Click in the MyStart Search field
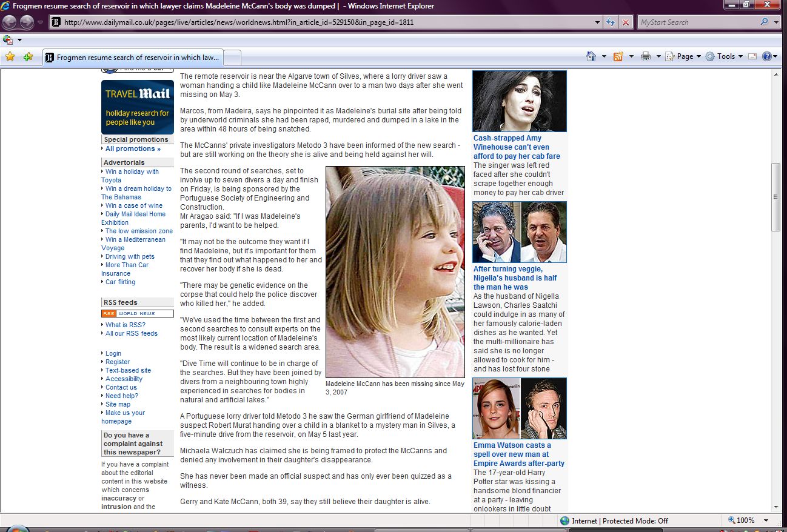Viewport: 787px width, 532px height. tap(697, 22)
